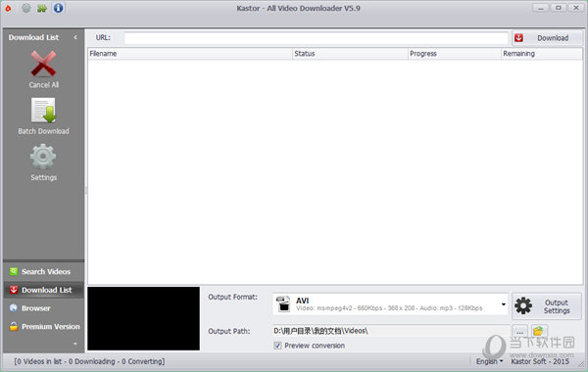
Task: Toggle Preview conversion checkbox
Action: point(277,346)
